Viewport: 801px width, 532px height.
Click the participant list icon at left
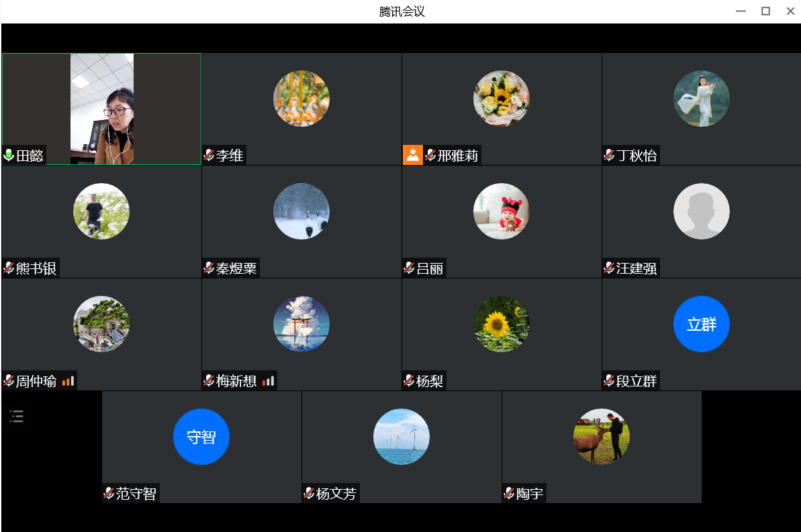(17, 417)
